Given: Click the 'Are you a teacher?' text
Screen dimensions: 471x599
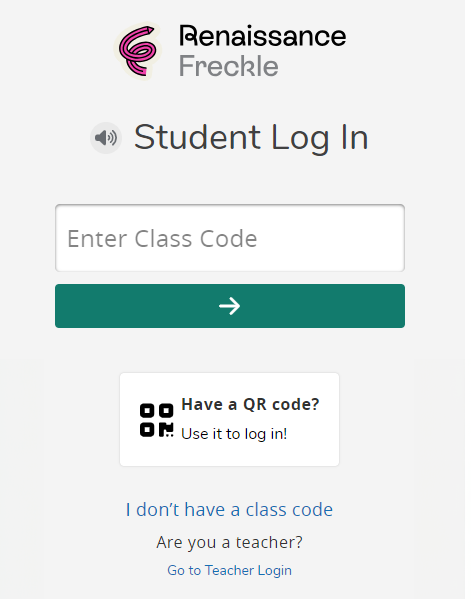Looking at the screenshot, I should (x=229, y=542).
